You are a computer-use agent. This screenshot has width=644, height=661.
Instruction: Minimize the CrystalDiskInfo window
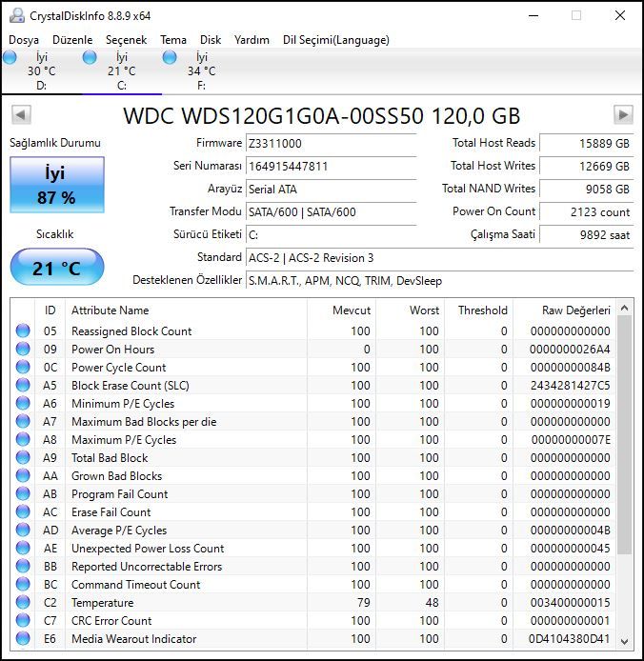coord(533,16)
